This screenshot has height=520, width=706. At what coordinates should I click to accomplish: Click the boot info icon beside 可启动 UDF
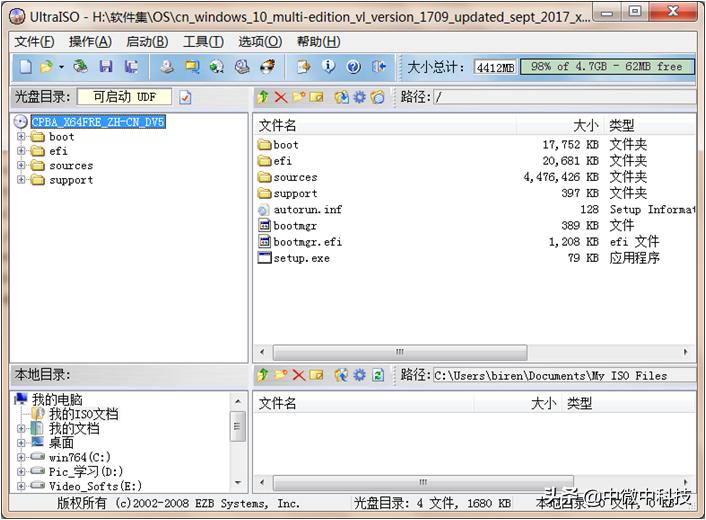point(185,97)
